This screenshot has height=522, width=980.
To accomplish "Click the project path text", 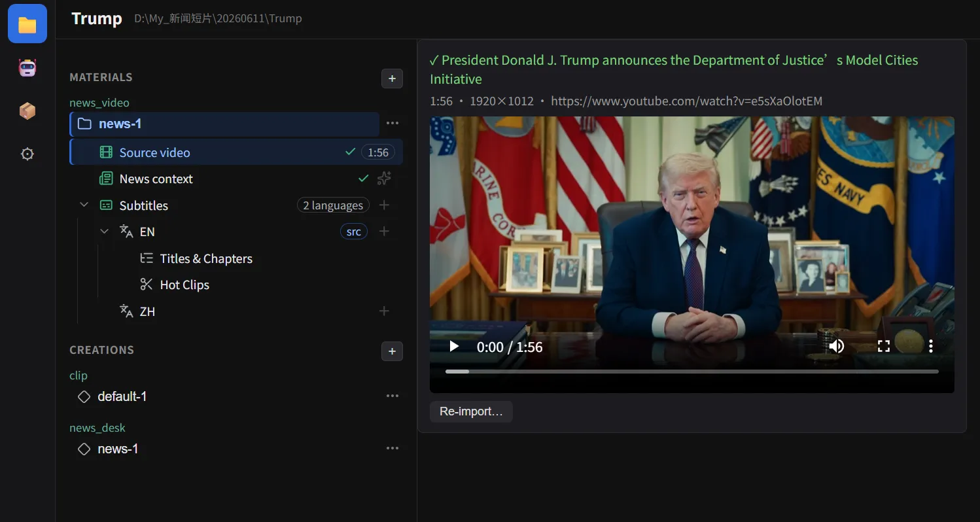I will (218, 18).
